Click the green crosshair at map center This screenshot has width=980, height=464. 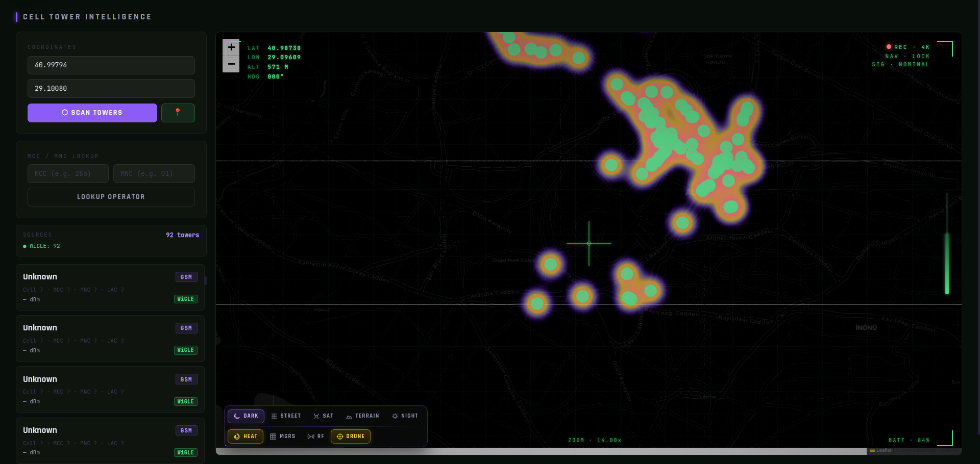coord(589,244)
